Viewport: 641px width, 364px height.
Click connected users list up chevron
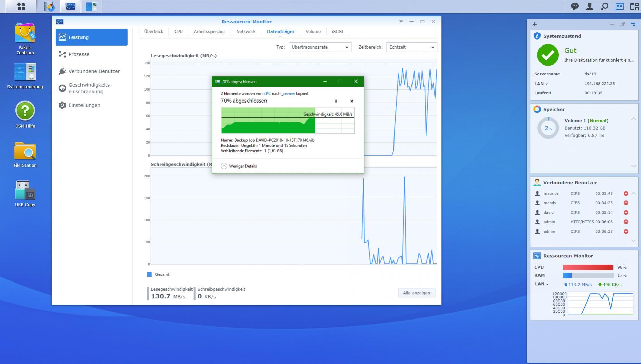pyautogui.click(x=633, y=193)
